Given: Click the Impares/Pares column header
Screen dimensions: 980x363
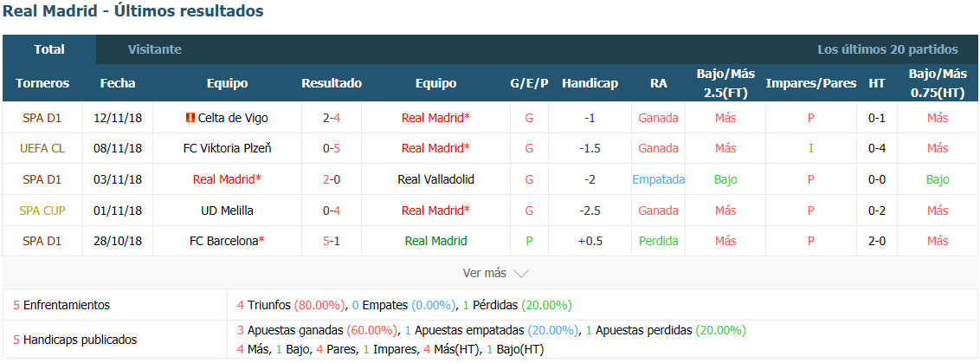Looking at the screenshot, I should (x=811, y=83).
